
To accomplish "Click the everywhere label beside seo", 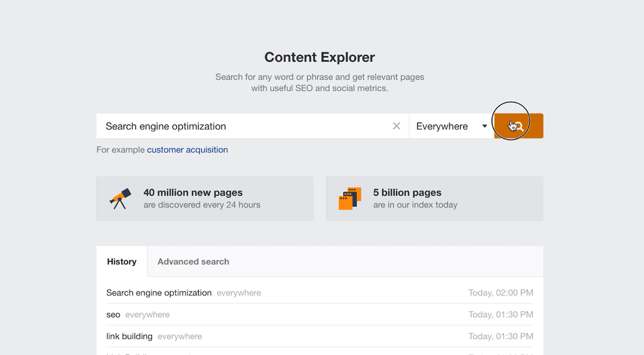I will point(147,314).
